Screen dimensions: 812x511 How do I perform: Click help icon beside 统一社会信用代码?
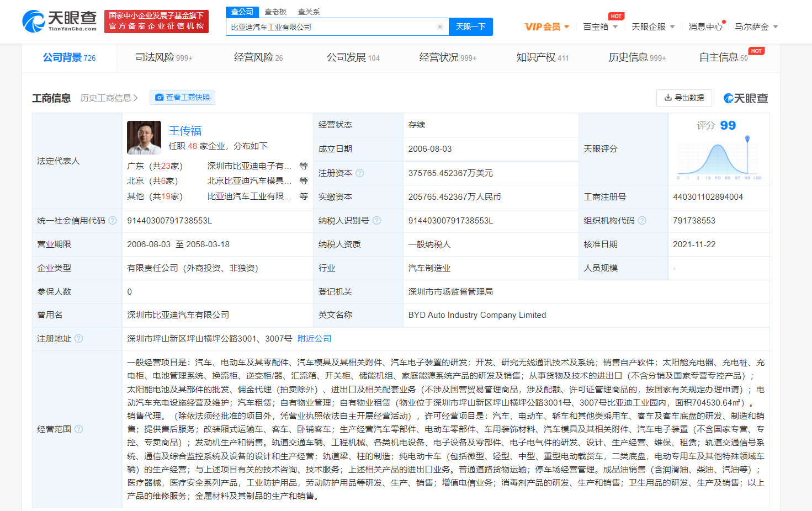coord(113,221)
